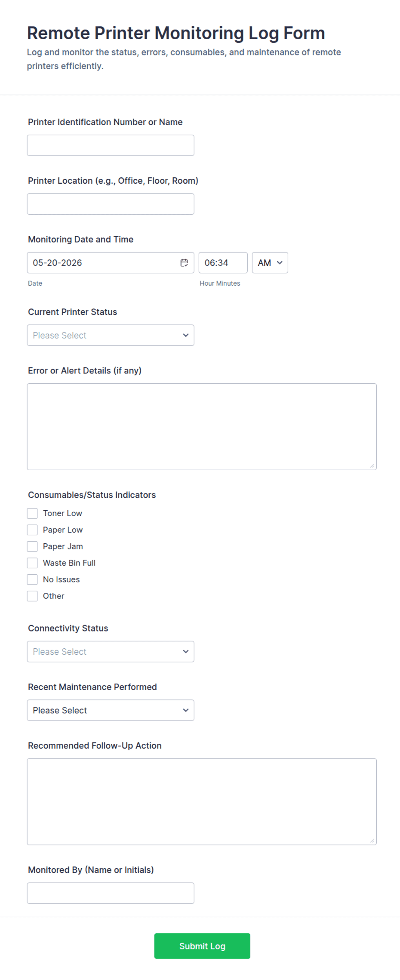Check the Toner Low checkbox

click(x=32, y=513)
